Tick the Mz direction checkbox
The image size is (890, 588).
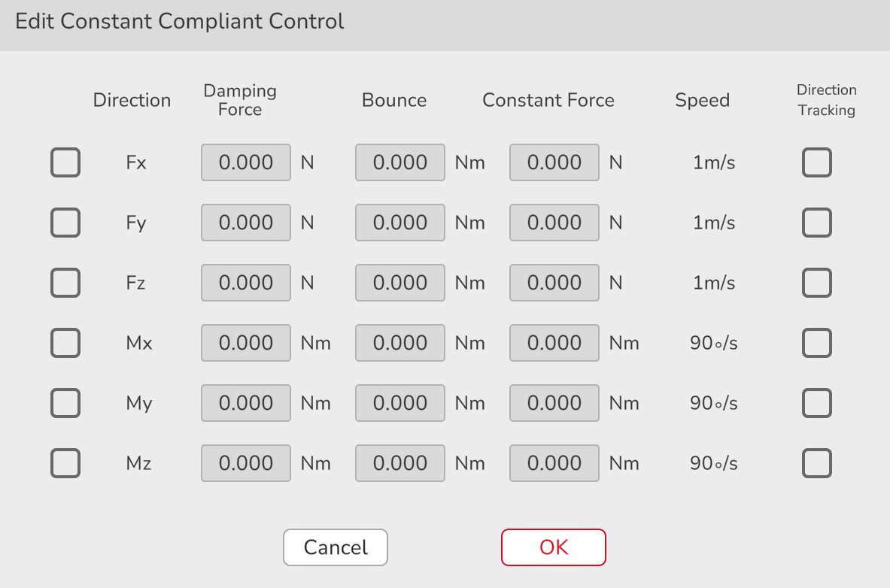click(x=65, y=463)
